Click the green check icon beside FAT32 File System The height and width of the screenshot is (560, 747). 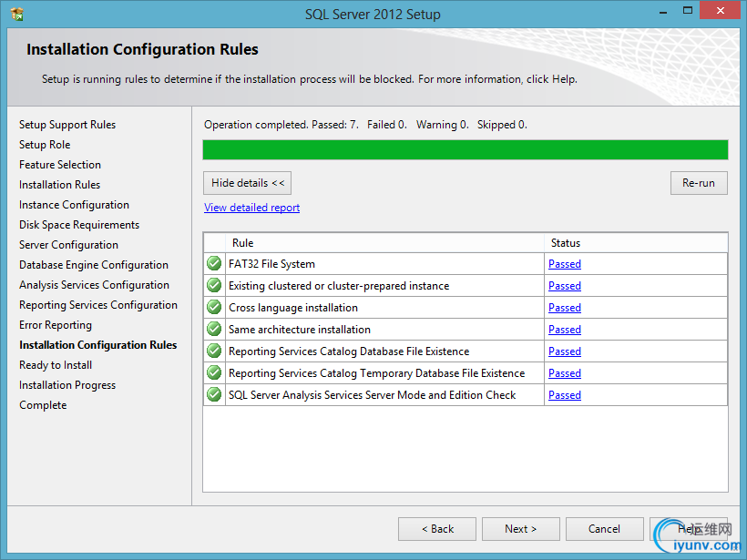[214, 263]
